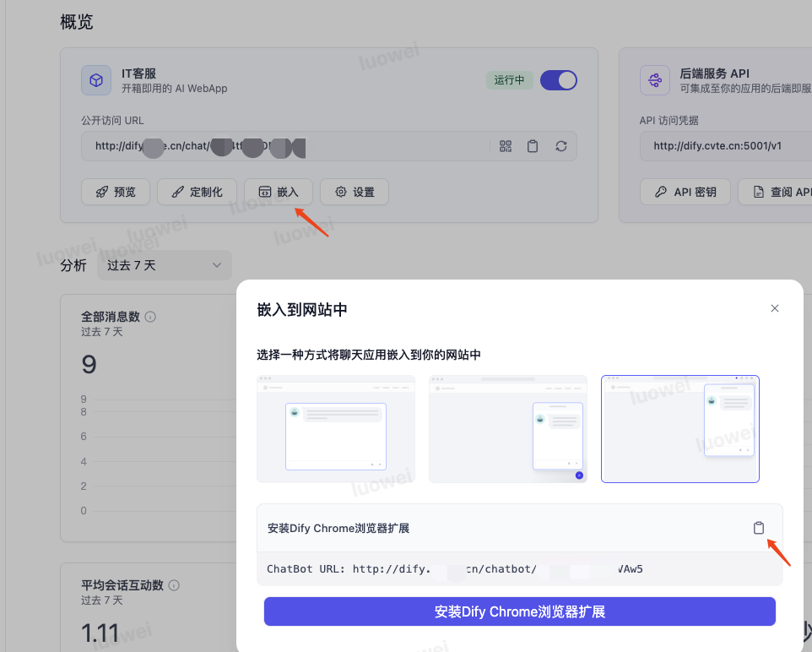The width and height of the screenshot is (812, 652).
Task: Click the regenerate URL refresh icon
Action: click(x=560, y=146)
